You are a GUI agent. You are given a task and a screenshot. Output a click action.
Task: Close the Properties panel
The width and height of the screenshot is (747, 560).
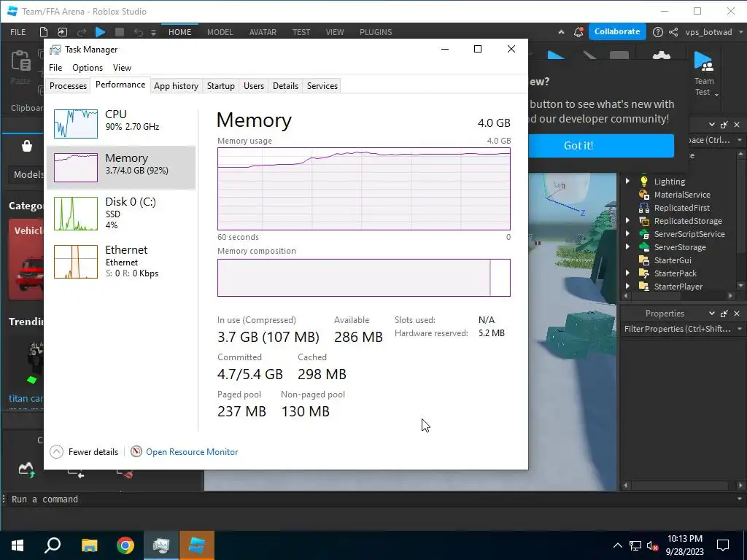tap(737, 314)
